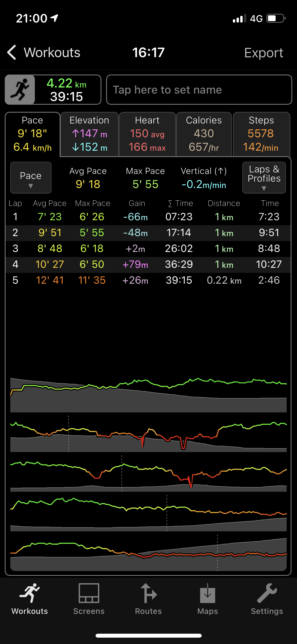The height and width of the screenshot is (644, 297).
Task: Switch to the Heart rate tab
Action: click(x=147, y=134)
